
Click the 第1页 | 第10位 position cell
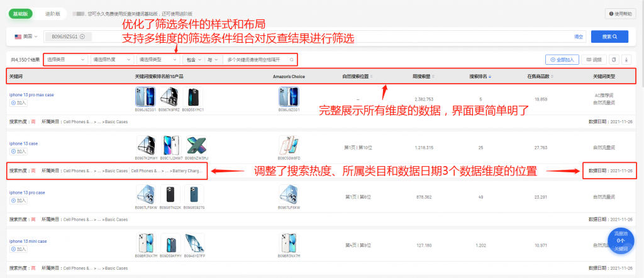pos(358,148)
